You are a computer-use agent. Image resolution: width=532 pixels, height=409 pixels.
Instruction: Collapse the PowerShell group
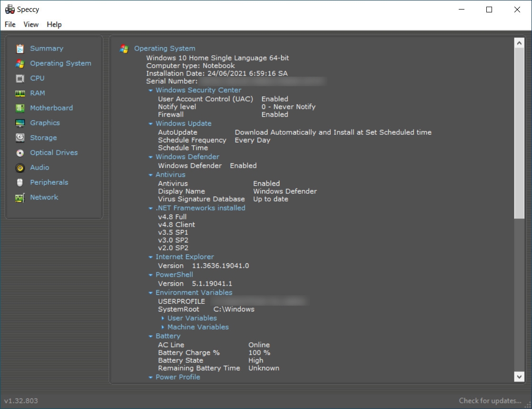click(x=150, y=275)
